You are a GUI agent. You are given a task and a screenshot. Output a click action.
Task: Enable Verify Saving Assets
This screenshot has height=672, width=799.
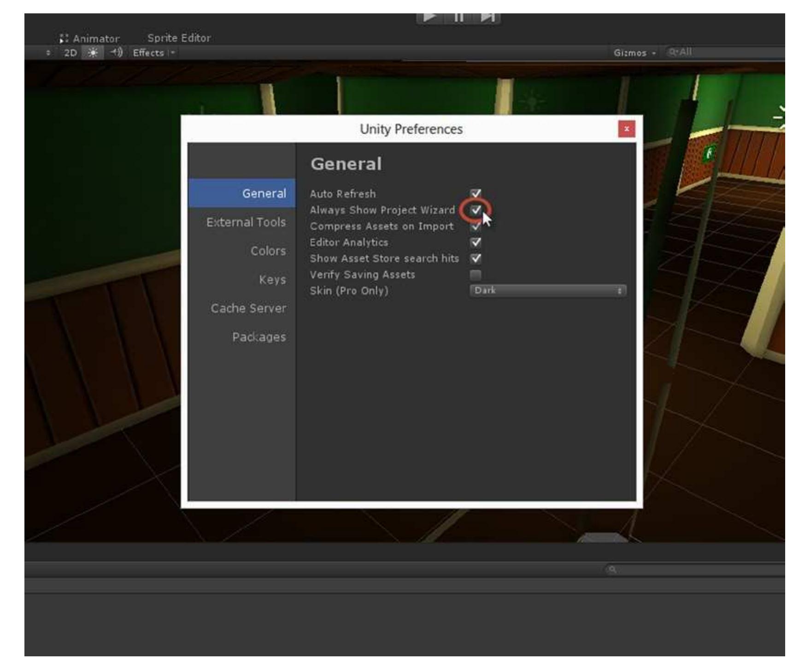click(x=475, y=275)
